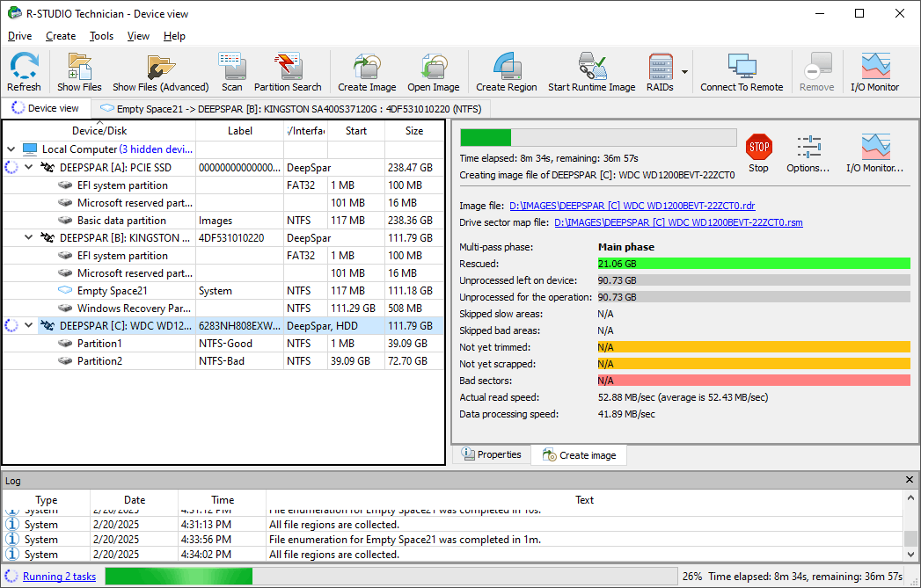Switch to the Device view tab
The height and width of the screenshot is (588, 921).
pyautogui.click(x=45, y=109)
